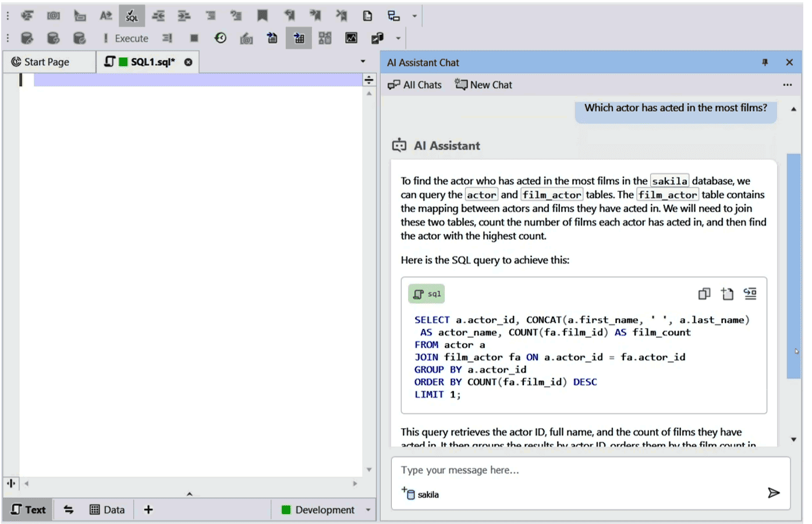The image size is (812, 524).
Task: Start a New Chat
Action: pos(484,85)
